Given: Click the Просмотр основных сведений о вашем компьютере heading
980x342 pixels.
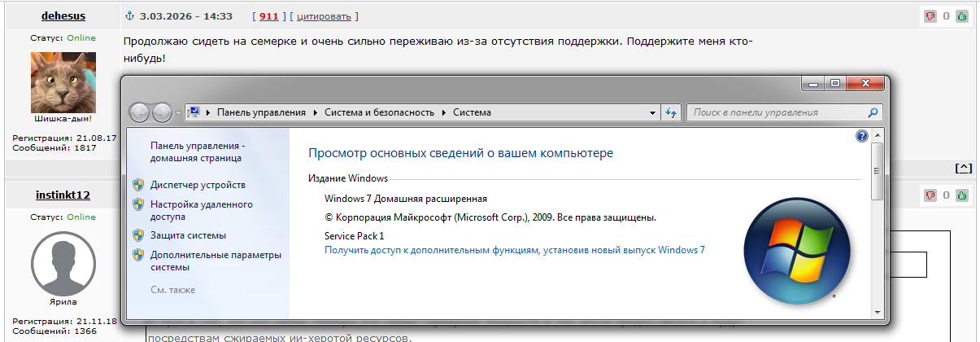Looking at the screenshot, I should click(x=461, y=153).
